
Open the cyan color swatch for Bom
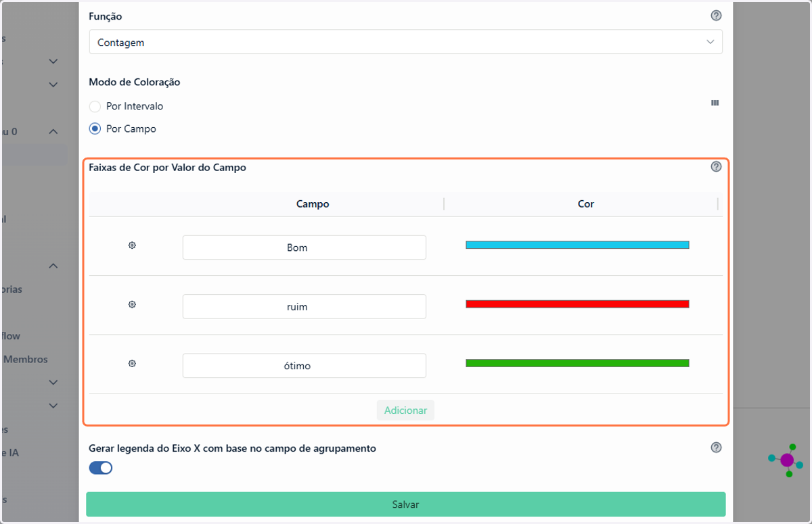click(x=577, y=245)
